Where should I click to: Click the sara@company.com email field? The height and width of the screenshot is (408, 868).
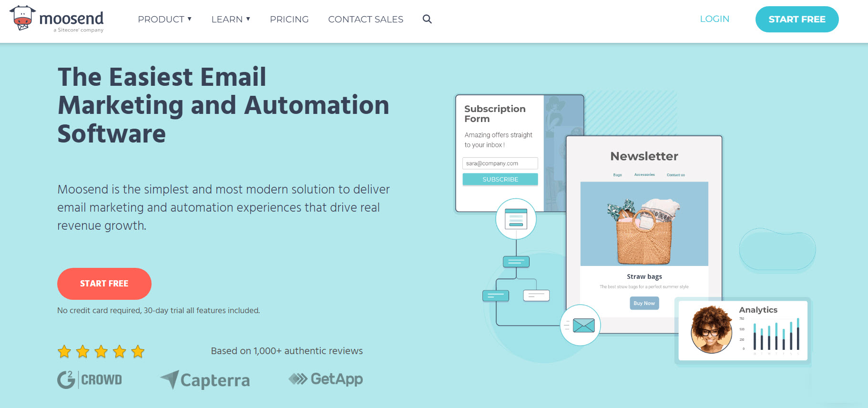[x=500, y=163]
